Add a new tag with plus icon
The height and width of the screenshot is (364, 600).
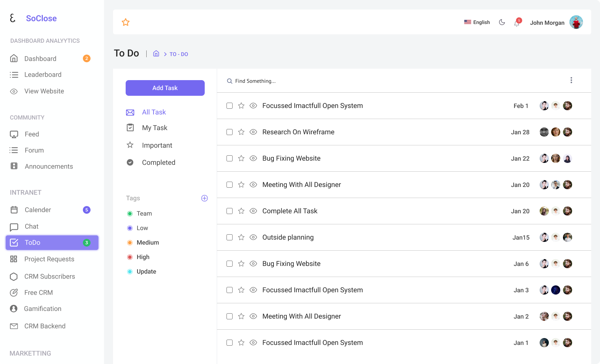coord(204,198)
